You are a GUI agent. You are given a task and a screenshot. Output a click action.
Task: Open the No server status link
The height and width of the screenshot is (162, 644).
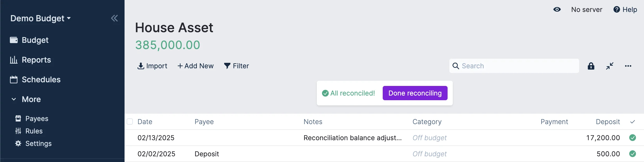586,10
